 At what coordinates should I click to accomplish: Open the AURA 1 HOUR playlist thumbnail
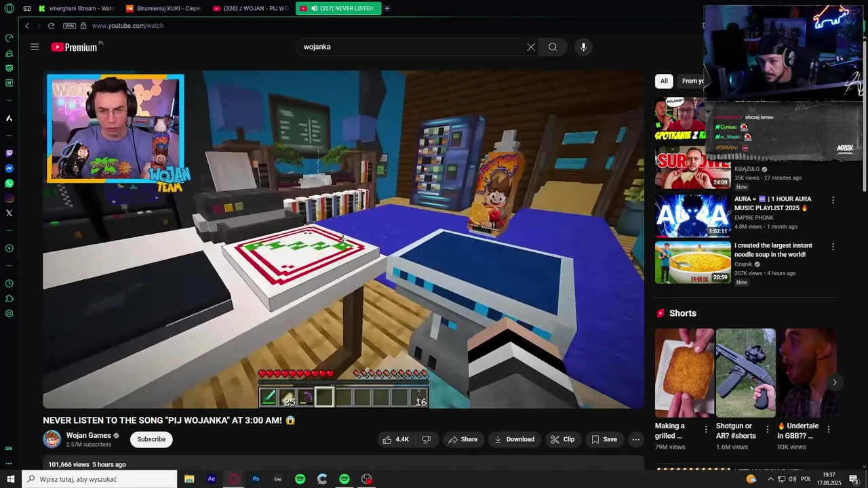692,216
